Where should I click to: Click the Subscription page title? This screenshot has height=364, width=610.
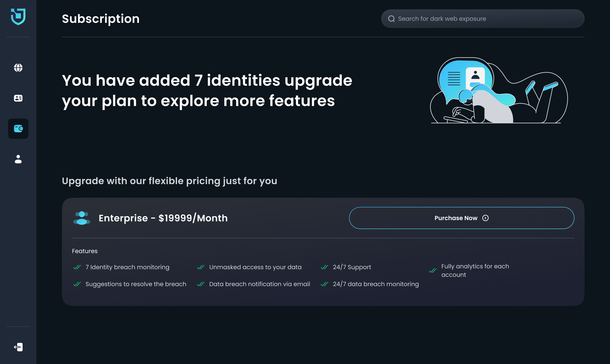click(101, 19)
